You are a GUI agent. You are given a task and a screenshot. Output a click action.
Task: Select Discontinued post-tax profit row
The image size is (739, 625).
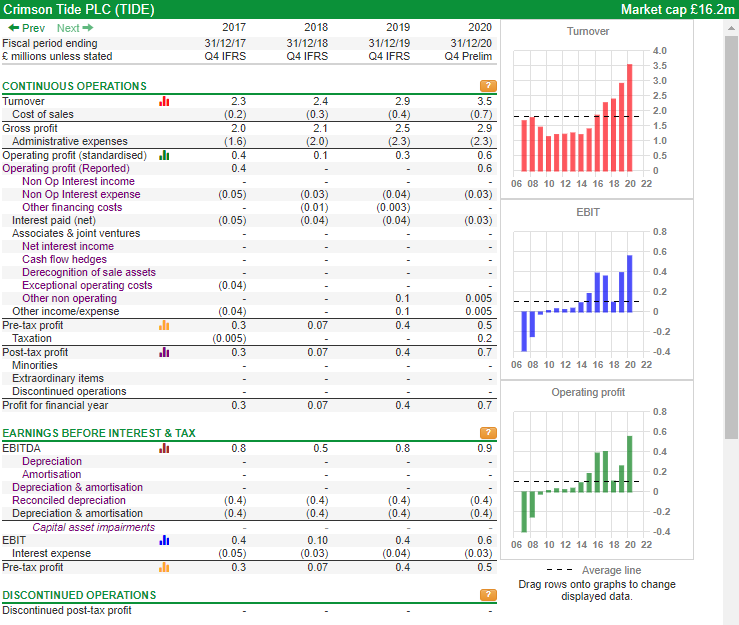pos(249,610)
